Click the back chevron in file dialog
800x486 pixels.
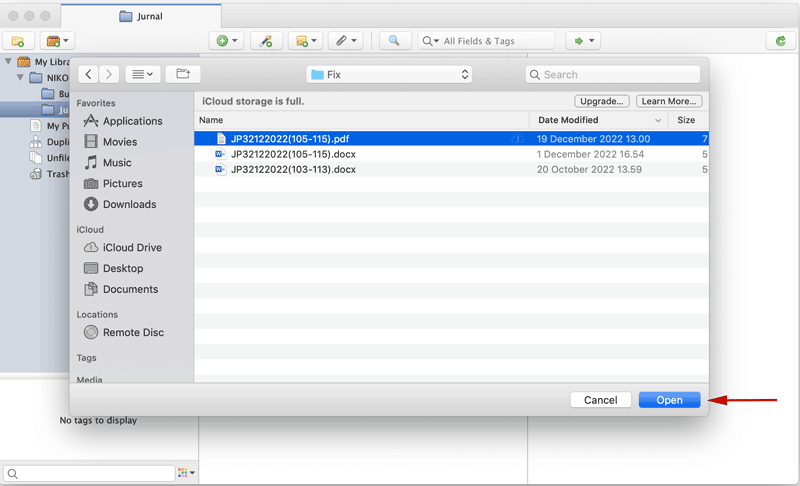88,74
